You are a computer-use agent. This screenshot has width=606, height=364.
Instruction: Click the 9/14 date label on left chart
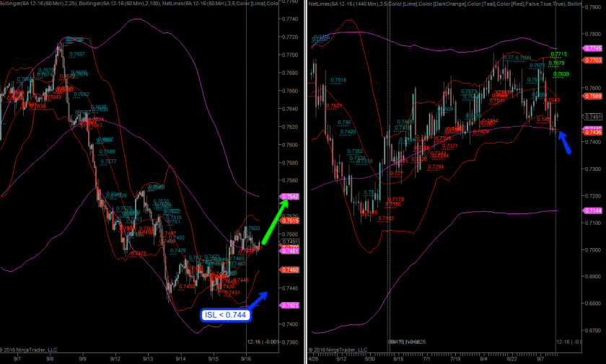[180, 359]
